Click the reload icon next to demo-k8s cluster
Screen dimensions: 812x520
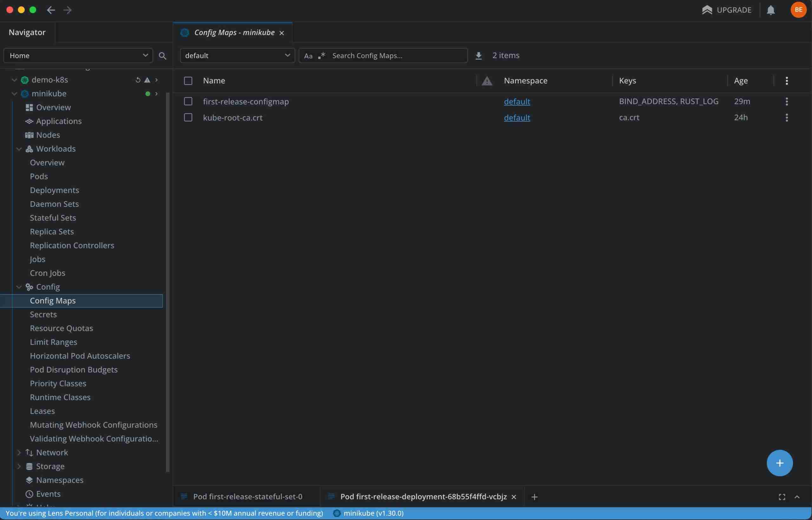pyautogui.click(x=137, y=79)
